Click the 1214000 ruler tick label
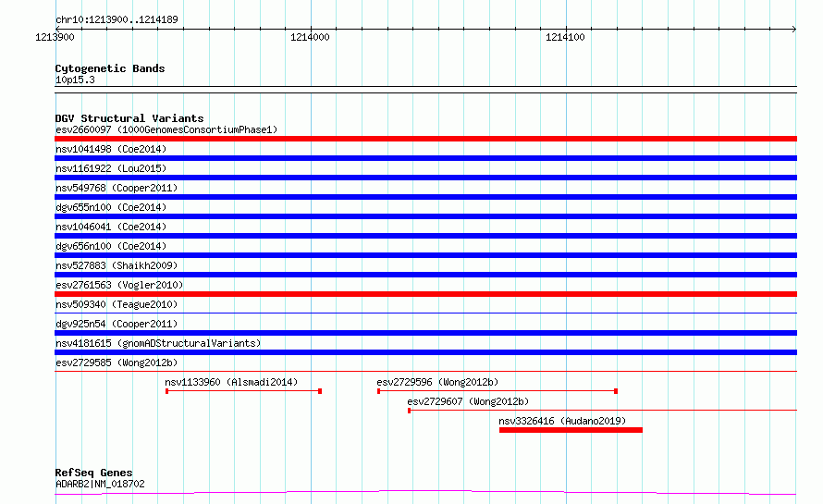Viewport: 823px width, 504px height. point(310,37)
